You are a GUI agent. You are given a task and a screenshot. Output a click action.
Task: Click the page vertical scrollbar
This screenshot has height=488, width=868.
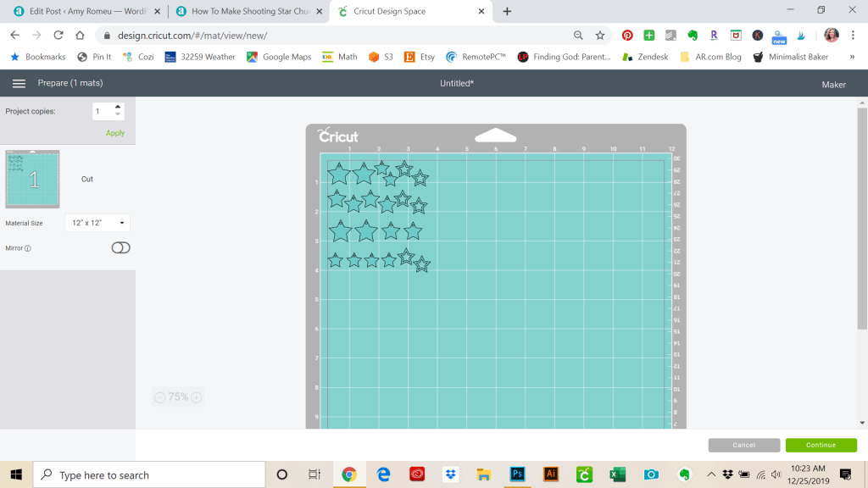coord(862,219)
